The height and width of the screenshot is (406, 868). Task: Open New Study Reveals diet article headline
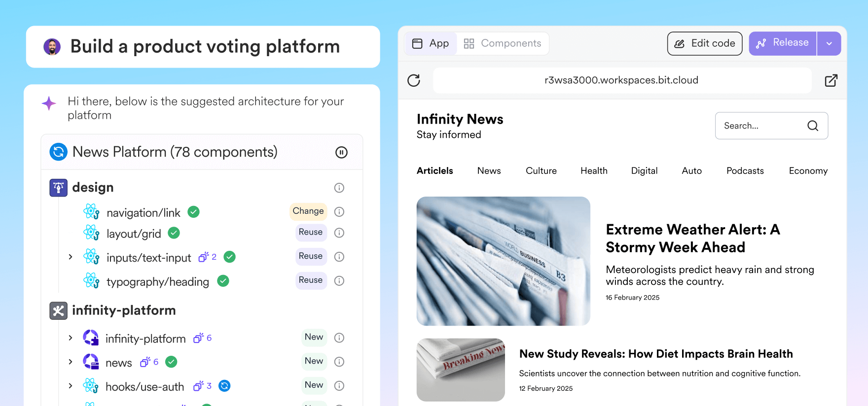point(656,354)
